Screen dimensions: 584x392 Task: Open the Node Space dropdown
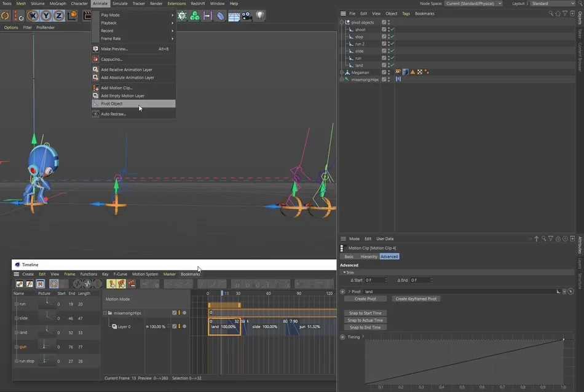point(473,3)
